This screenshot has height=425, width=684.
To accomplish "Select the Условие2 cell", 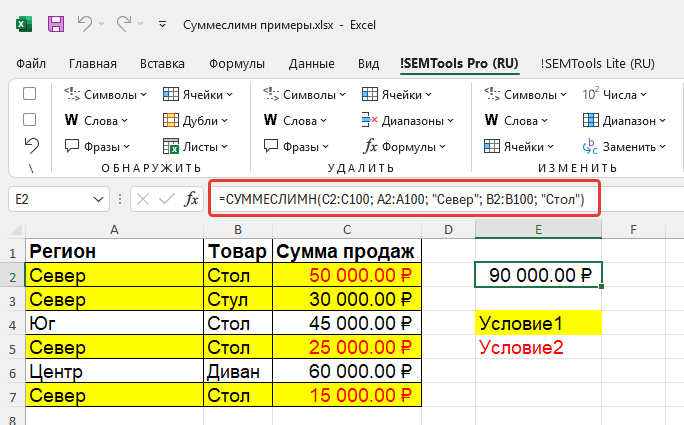I will coord(538,347).
